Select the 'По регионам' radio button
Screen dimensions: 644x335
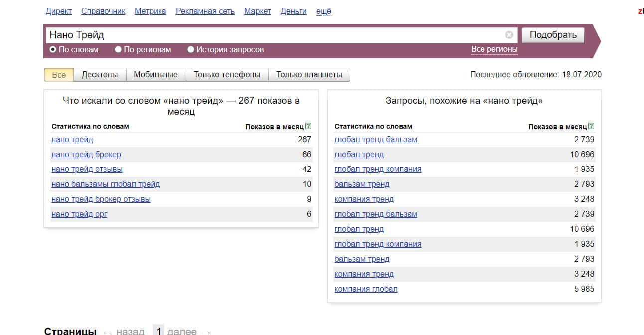118,50
